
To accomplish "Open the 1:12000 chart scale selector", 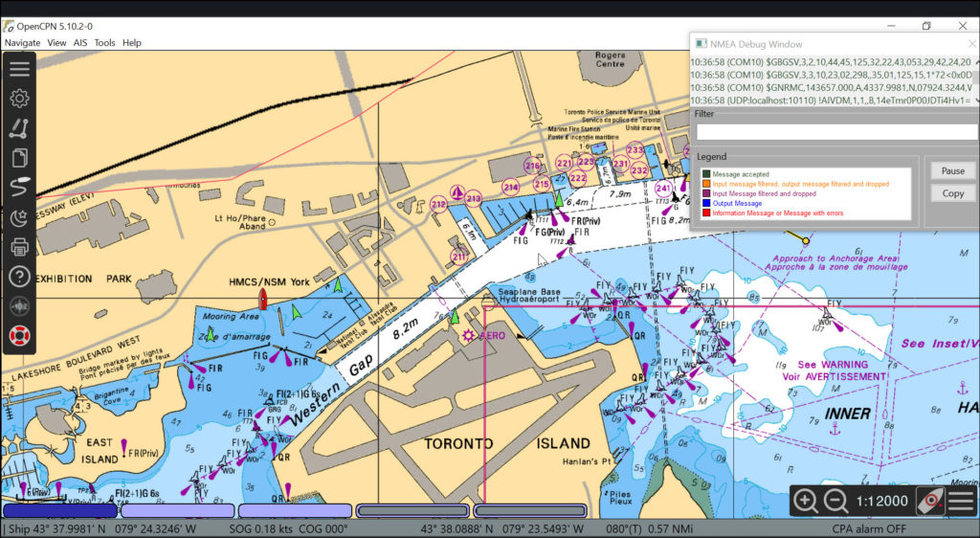I will pyautogui.click(x=881, y=502).
